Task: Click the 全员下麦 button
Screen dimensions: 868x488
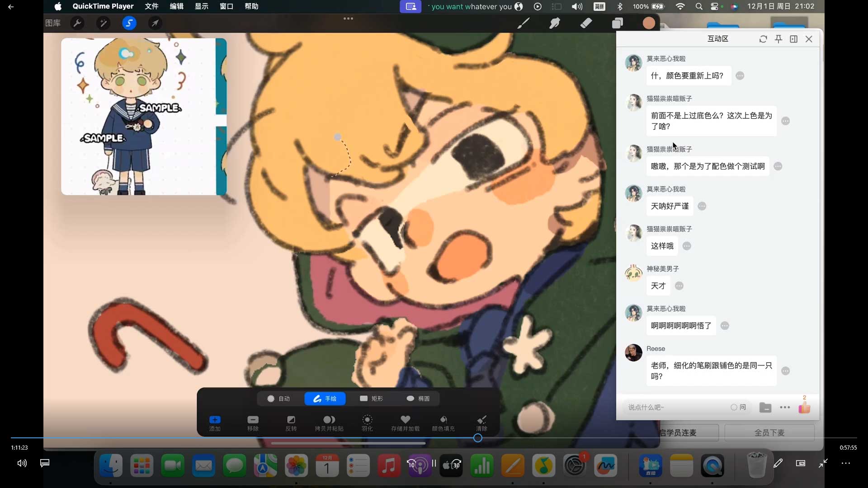Action: click(769, 432)
